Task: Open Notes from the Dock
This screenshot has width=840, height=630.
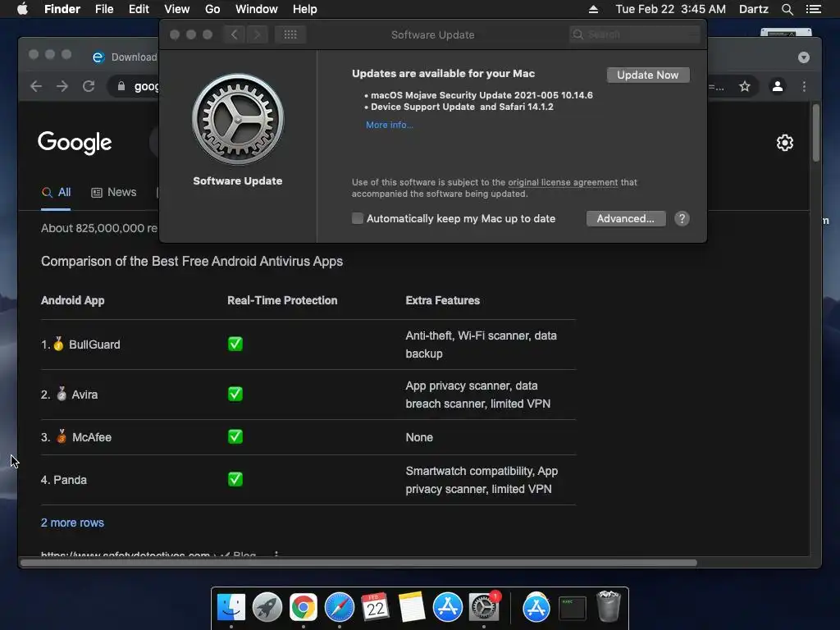Action: pos(412,607)
